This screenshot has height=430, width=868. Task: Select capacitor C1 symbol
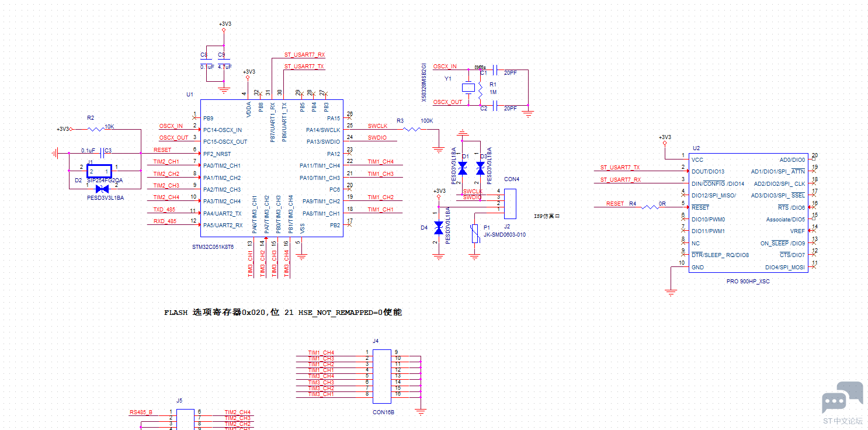click(495, 70)
